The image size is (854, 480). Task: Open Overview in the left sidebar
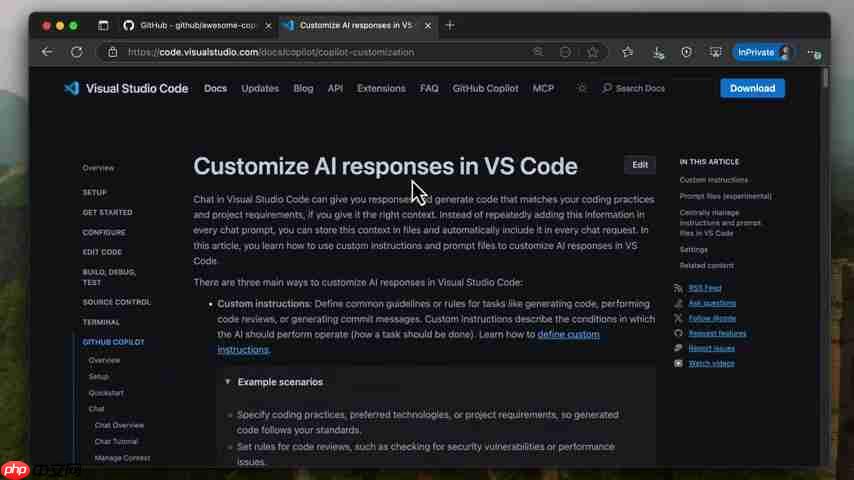[99, 168]
